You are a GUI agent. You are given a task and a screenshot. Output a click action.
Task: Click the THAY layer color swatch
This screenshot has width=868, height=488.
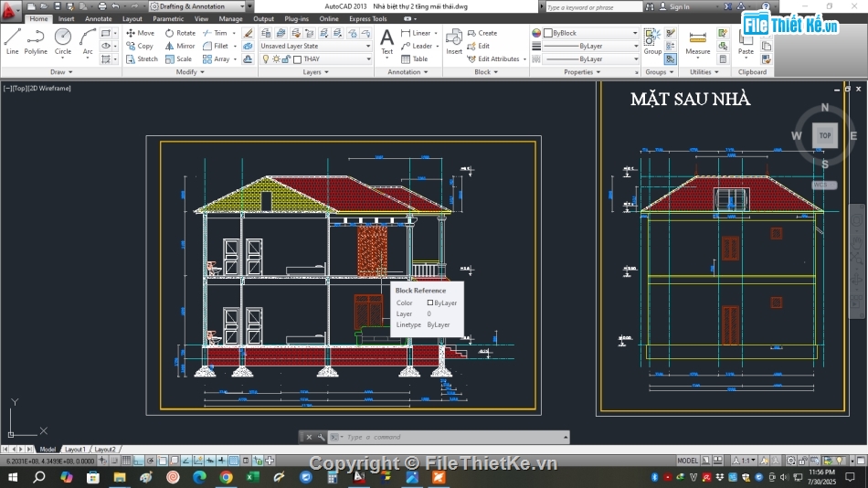pos(297,59)
